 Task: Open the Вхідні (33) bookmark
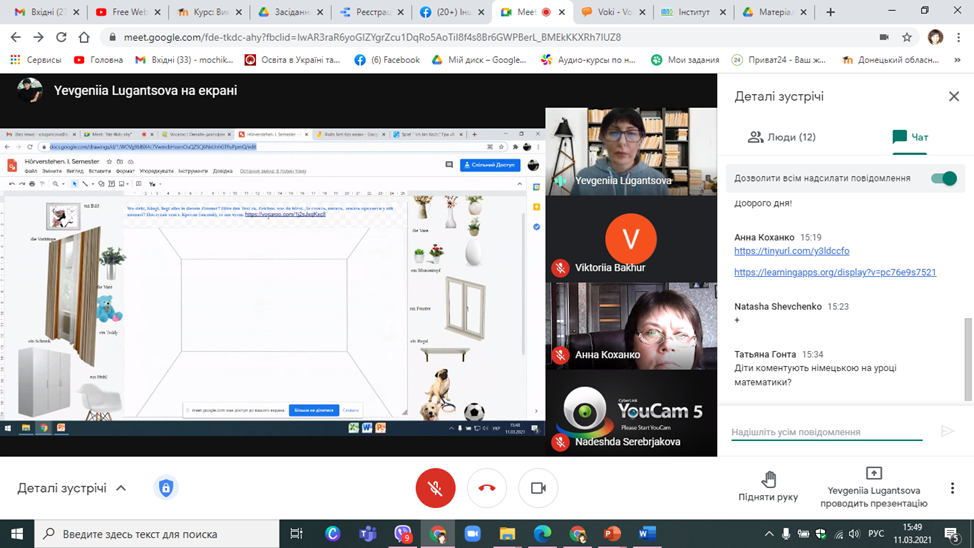(184, 60)
